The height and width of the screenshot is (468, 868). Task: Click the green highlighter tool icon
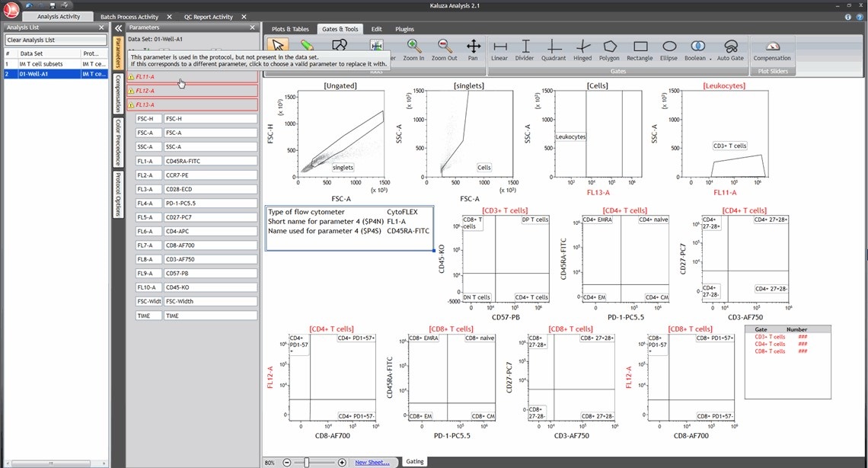click(308, 46)
